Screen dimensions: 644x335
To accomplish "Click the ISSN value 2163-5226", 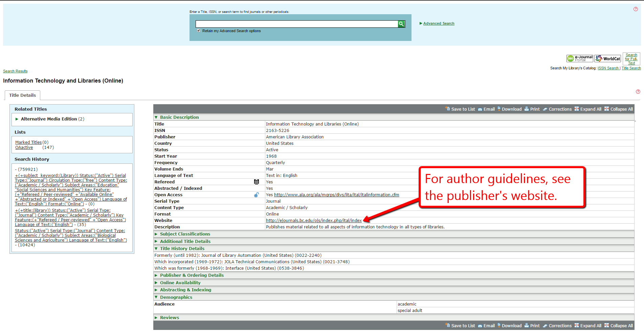I will click(277, 131).
